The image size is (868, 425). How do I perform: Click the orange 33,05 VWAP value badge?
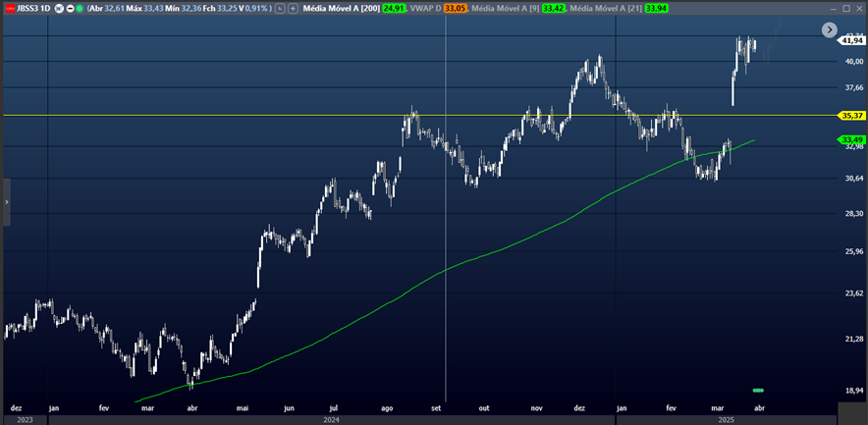point(456,8)
